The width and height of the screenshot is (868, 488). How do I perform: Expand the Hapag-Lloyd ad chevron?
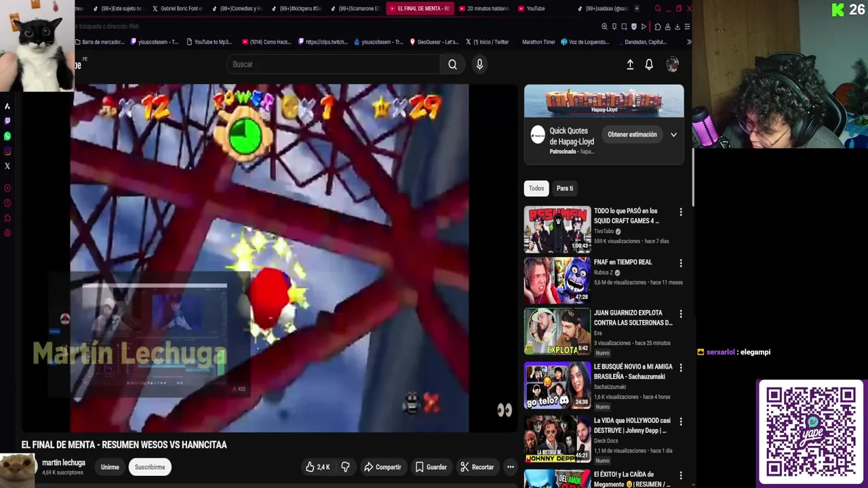673,135
